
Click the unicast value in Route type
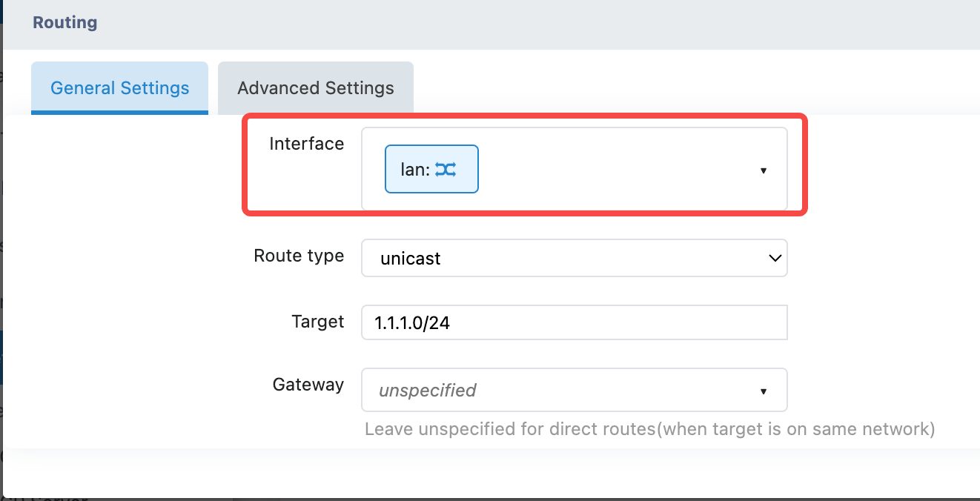tap(411, 259)
